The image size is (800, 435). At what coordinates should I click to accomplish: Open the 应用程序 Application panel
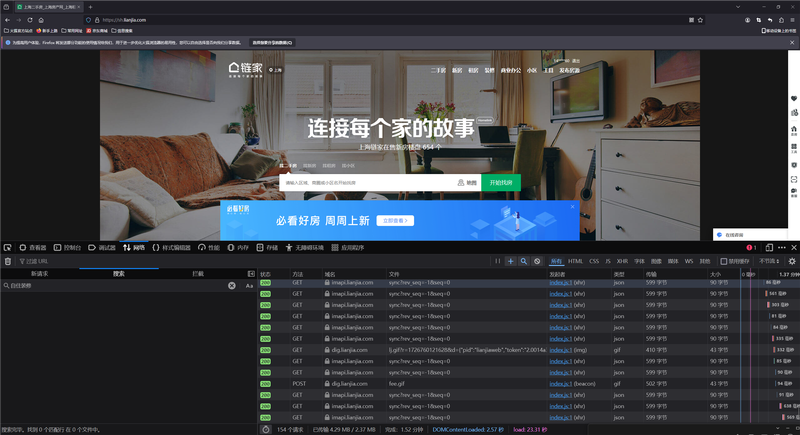click(x=347, y=247)
